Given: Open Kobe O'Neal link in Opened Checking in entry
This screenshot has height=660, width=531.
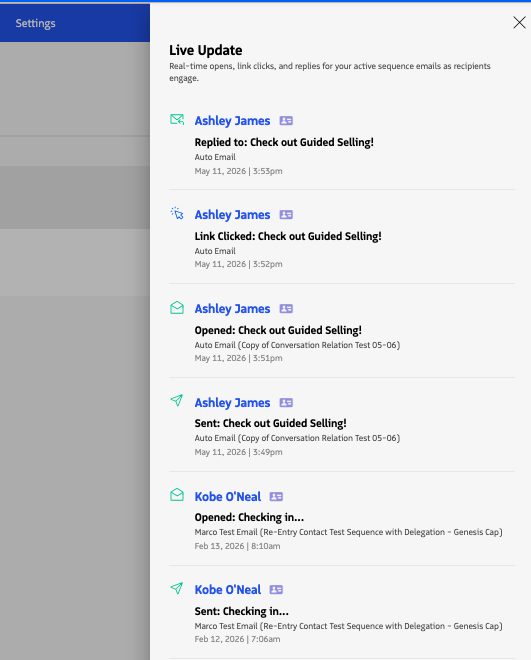Looking at the screenshot, I should click(x=228, y=497).
